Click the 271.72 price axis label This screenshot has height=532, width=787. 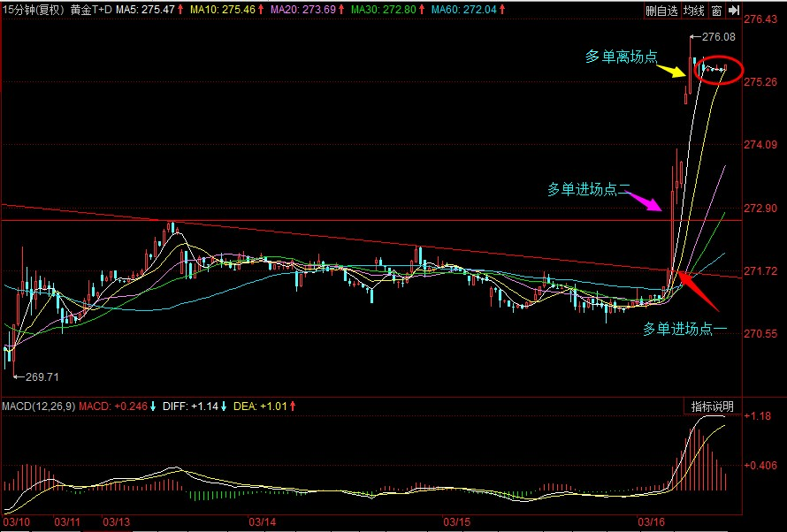(x=760, y=271)
